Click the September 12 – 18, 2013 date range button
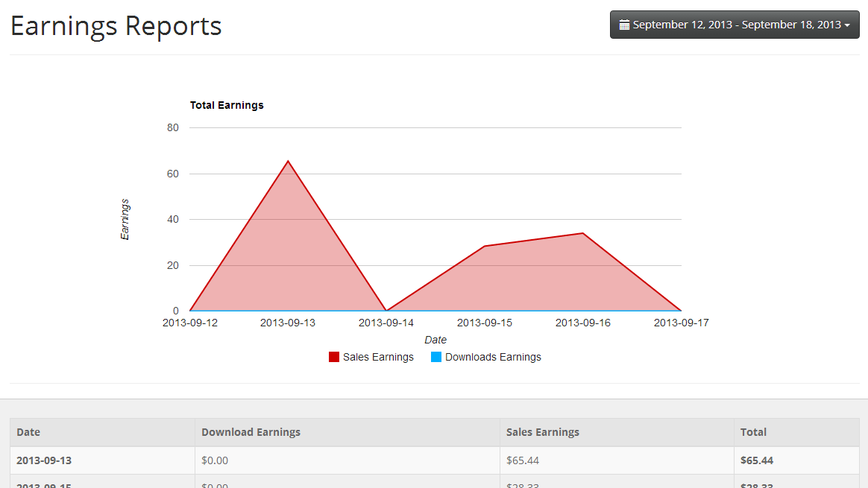This screenshot has height=488, width=868. pyautogui.click(x=735, y=25)
